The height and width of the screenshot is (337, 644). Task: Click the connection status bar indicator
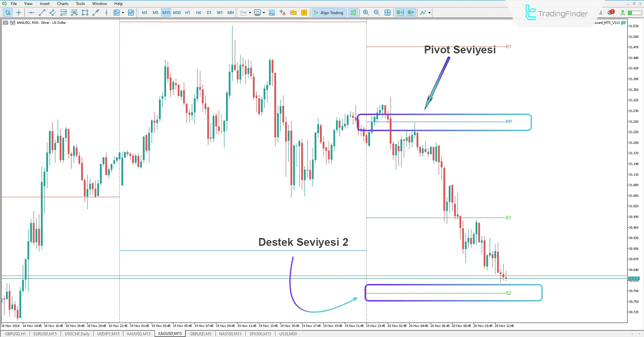click(x=634, y=13)
